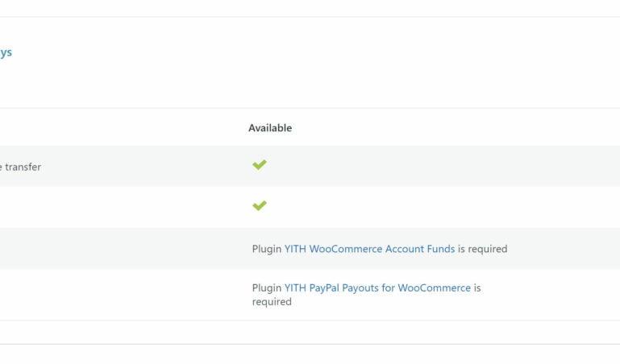
Task: Click the wrapped word 'required' under PayPal Payouts
Action: pos(272,302)
